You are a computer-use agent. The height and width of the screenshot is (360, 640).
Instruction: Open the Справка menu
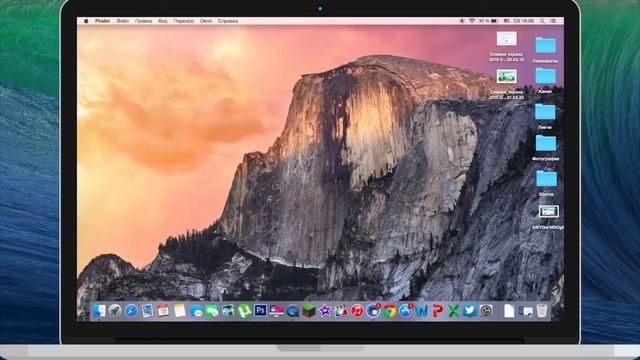[228, 21]
